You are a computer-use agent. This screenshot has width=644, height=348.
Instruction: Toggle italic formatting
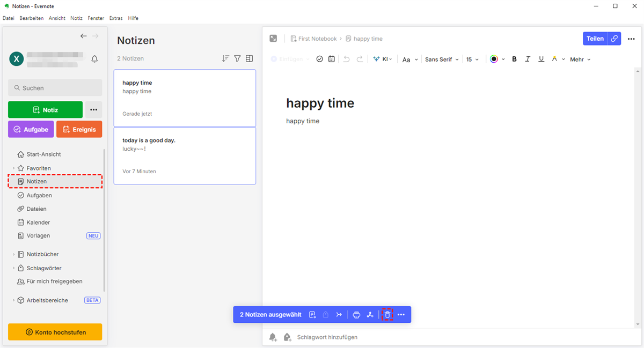point(528,59)
